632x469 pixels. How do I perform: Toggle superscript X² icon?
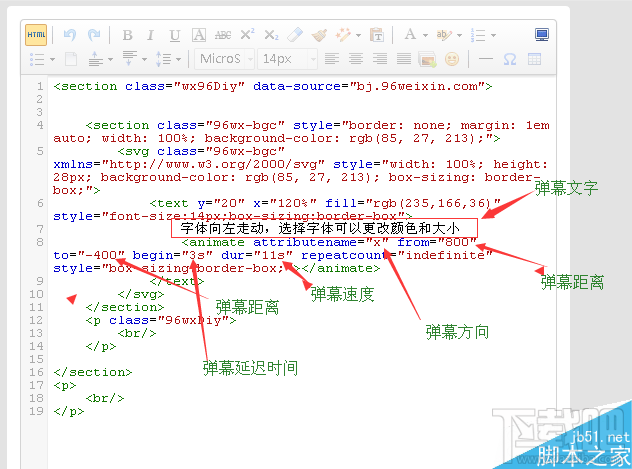coord(247,34)
